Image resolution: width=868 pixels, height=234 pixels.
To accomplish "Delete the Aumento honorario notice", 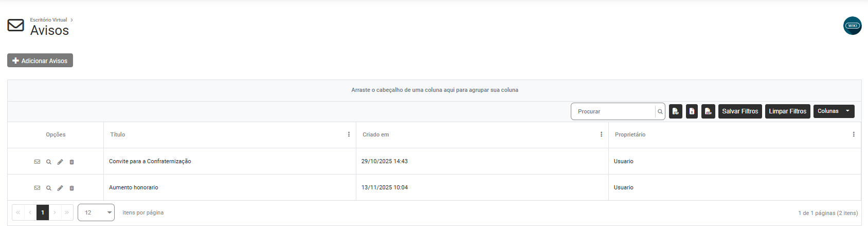I will coord(72,188).
